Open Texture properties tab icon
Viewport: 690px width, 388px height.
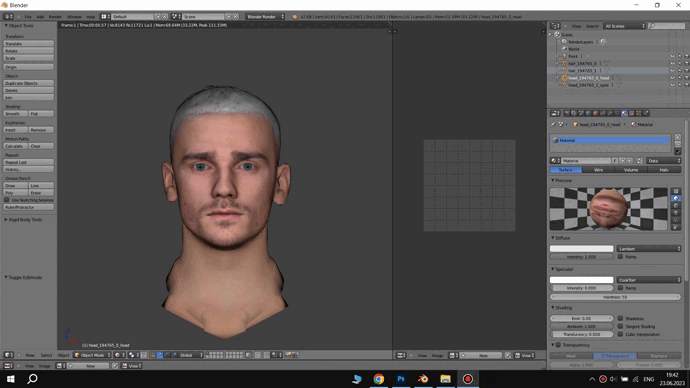pos(631,113)
